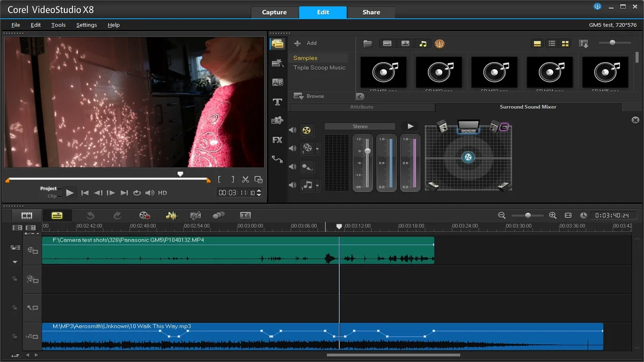Open the Auto Music tool
Image resolution: width=644 pixels, height=362 pixels.
195,216
